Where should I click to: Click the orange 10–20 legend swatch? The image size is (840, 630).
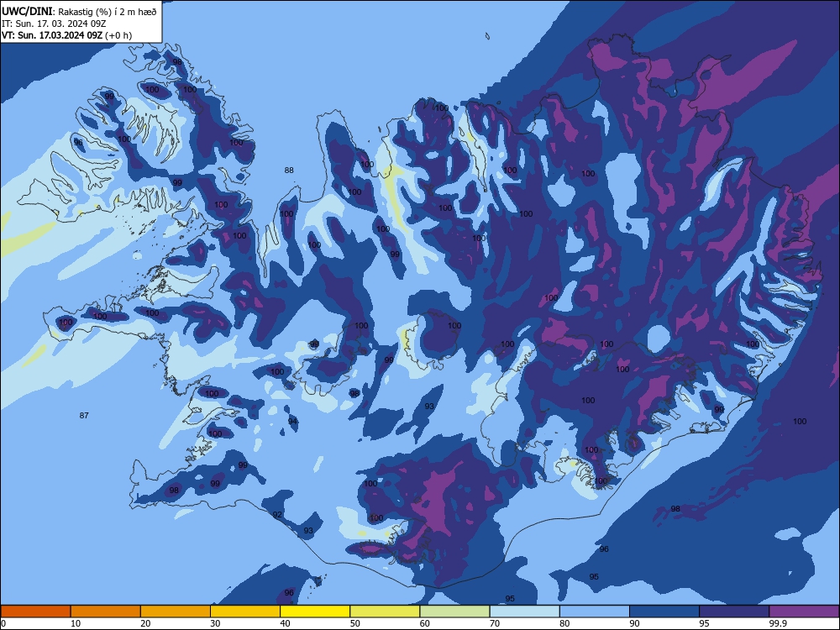[x=106, y=612]
